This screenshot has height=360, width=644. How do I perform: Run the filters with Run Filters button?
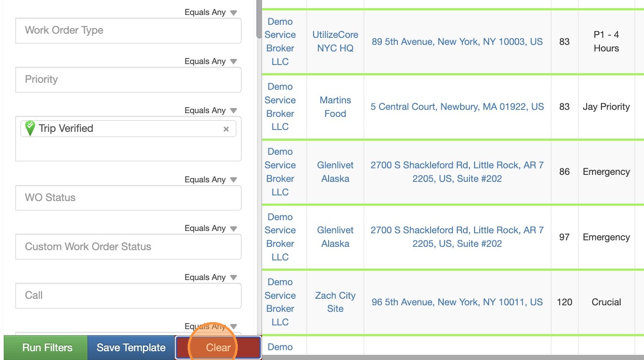point(46,348)
